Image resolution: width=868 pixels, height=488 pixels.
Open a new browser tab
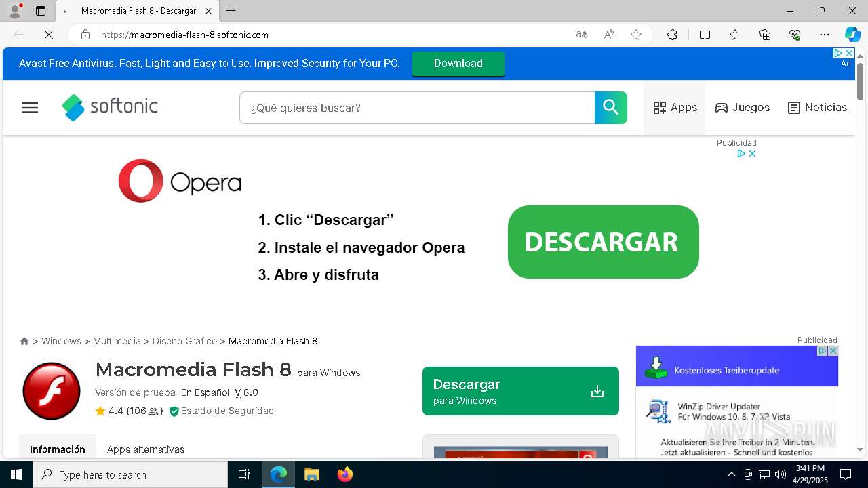point(231,11)
